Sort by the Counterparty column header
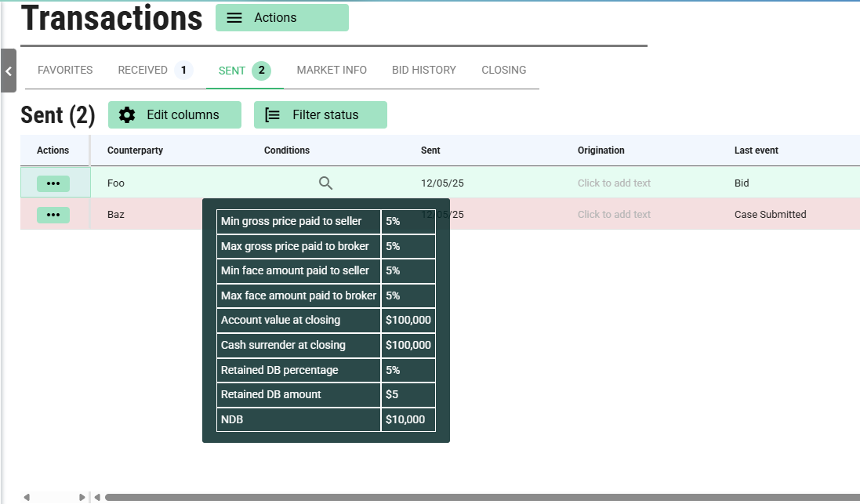This screenshot has height=504, width=860. pyautogui.click(x=135, y=150)
